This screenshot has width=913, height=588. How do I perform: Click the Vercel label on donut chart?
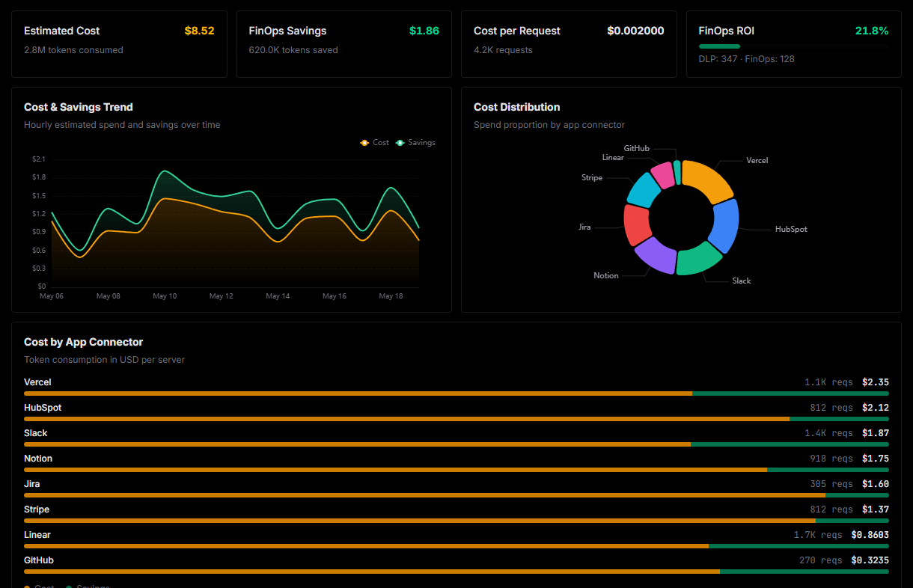757,160
